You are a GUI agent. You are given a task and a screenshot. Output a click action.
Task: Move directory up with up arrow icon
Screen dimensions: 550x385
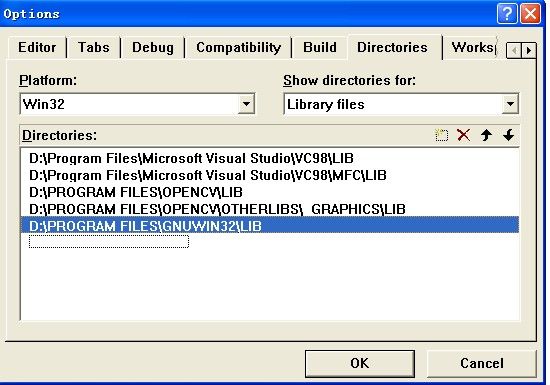pyautogui.click(x=486, y=135)
